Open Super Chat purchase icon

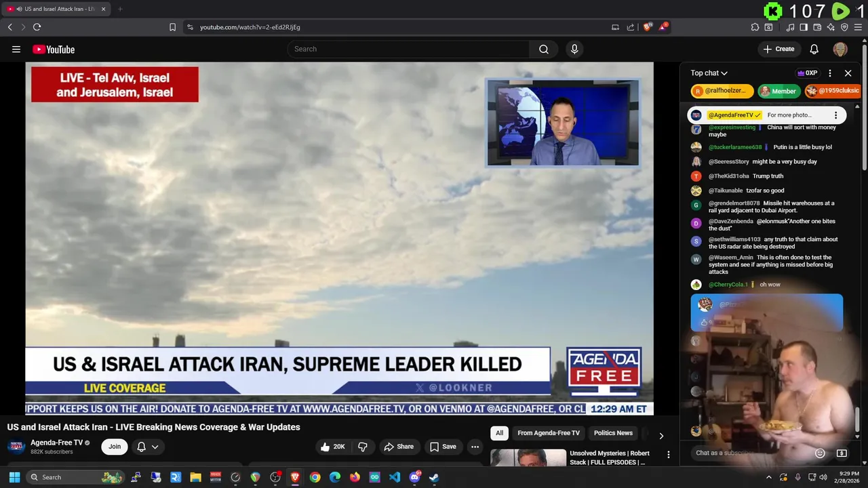point(842,453)
